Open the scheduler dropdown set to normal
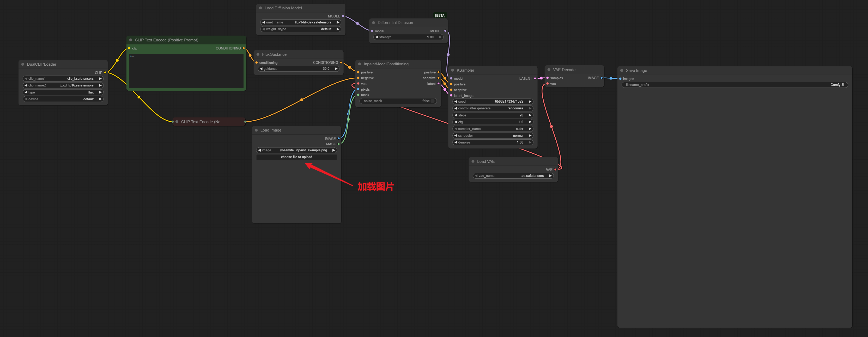The image size is (868, 337). 492,136
